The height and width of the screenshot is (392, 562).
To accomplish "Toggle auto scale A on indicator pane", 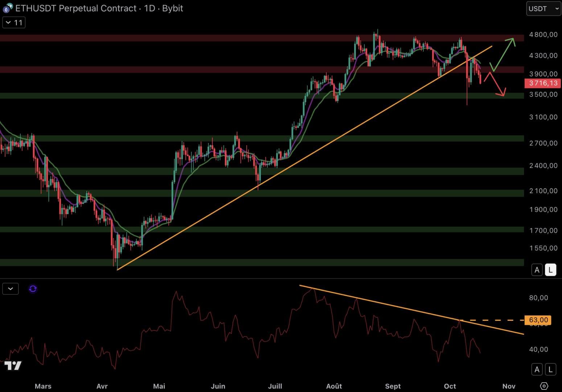I will pos(537,369).
